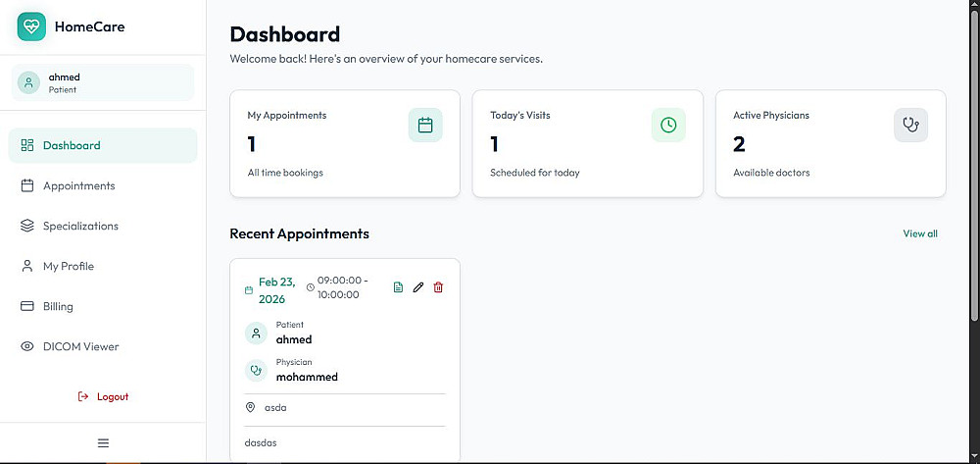Click the clock icon in Today's Visits card
The height and width of the screenshot is (464, 980).
[668, 125]
